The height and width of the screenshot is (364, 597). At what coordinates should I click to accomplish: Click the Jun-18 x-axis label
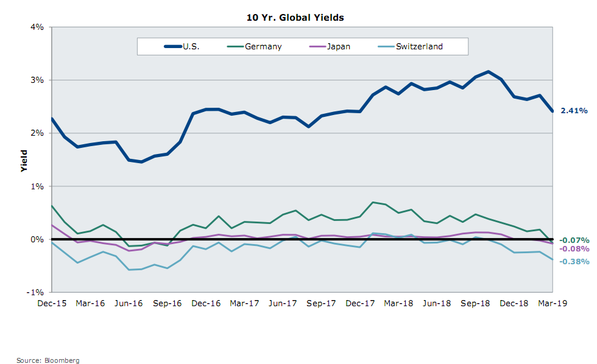(x=437, y=303)
